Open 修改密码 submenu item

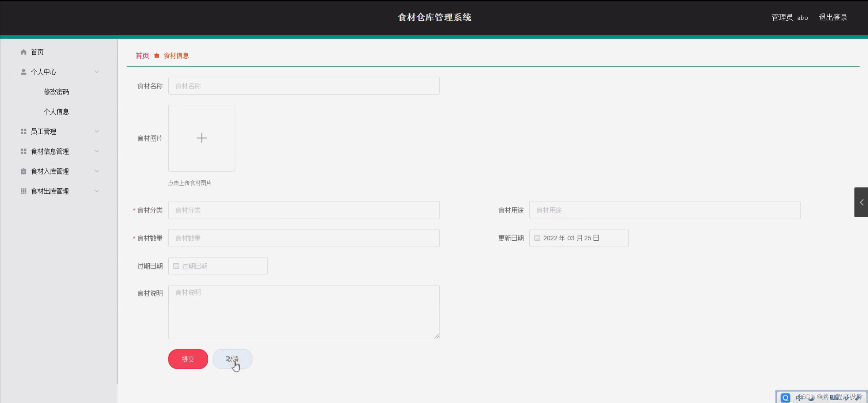pos(56,92)
